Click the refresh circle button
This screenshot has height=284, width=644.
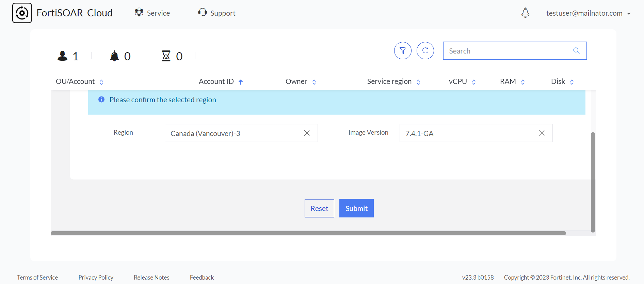(x=425, y=51)
